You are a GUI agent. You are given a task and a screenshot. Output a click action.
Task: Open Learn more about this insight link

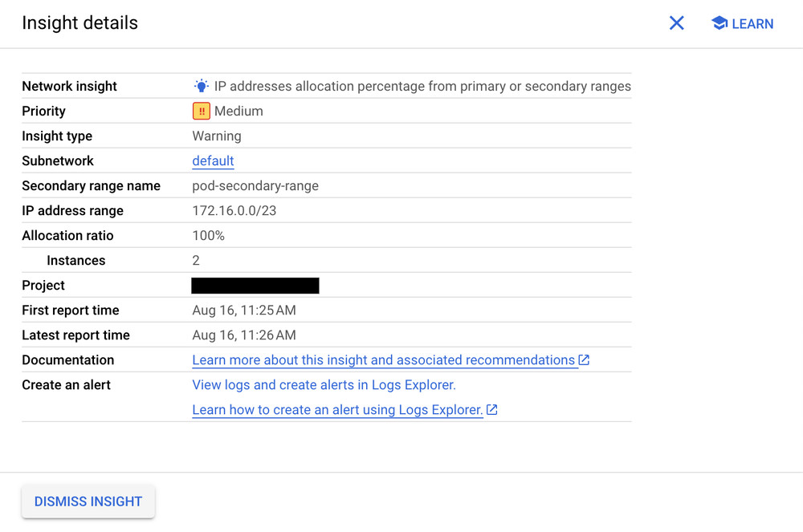pos(383,360)
